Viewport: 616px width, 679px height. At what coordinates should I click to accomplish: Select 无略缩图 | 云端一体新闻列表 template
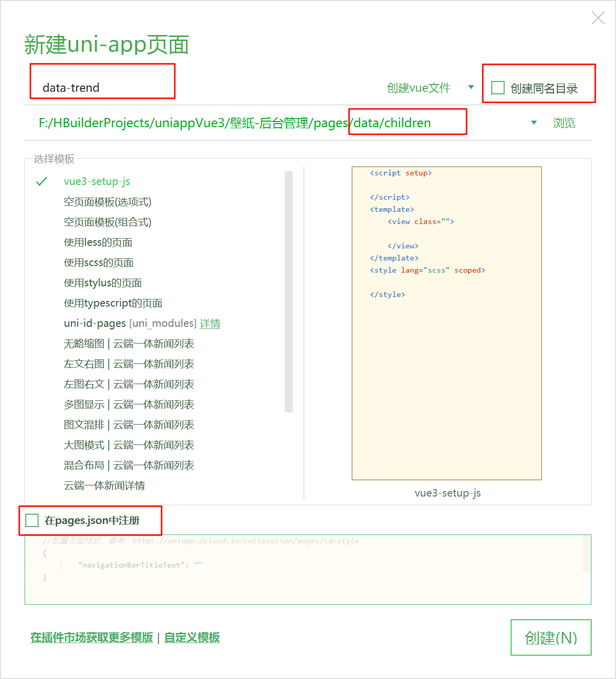(x=129, y=344)
